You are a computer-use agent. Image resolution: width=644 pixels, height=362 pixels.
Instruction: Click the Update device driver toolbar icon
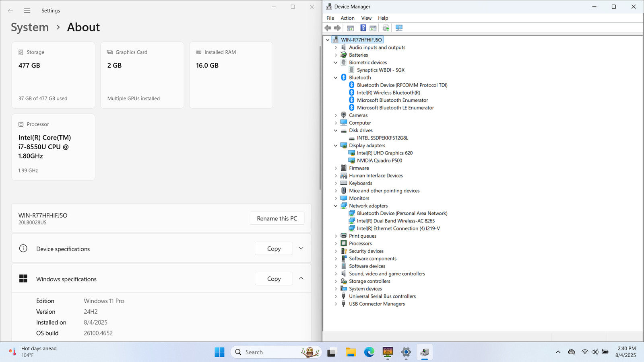coord(386,28)
